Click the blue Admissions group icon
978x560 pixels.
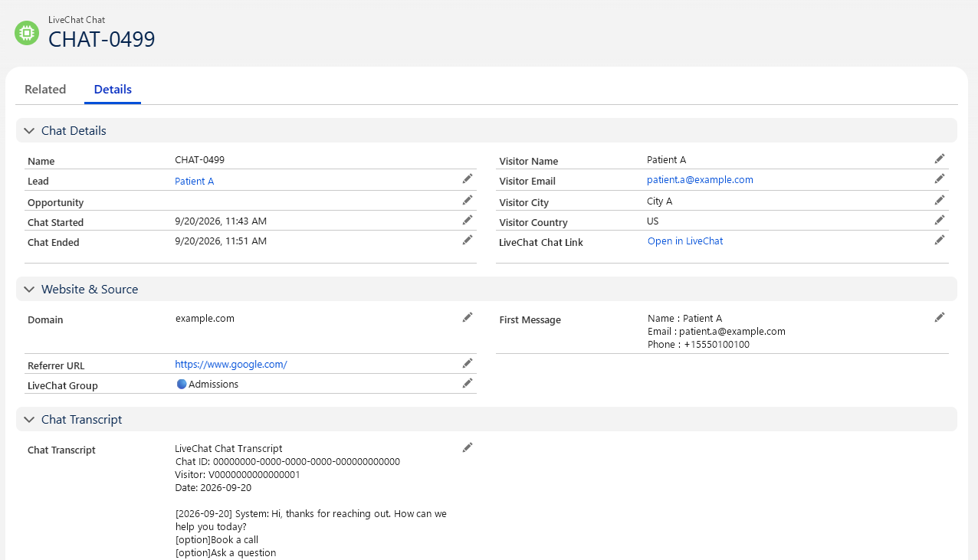coord(182,384)
